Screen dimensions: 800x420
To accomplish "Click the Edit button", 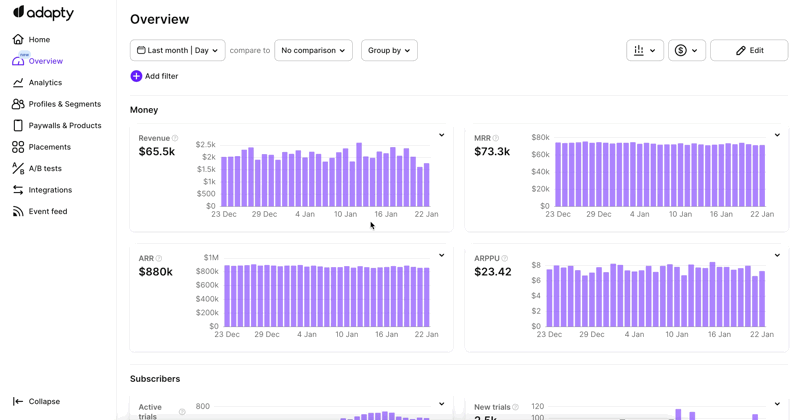I will pos(749,50).
